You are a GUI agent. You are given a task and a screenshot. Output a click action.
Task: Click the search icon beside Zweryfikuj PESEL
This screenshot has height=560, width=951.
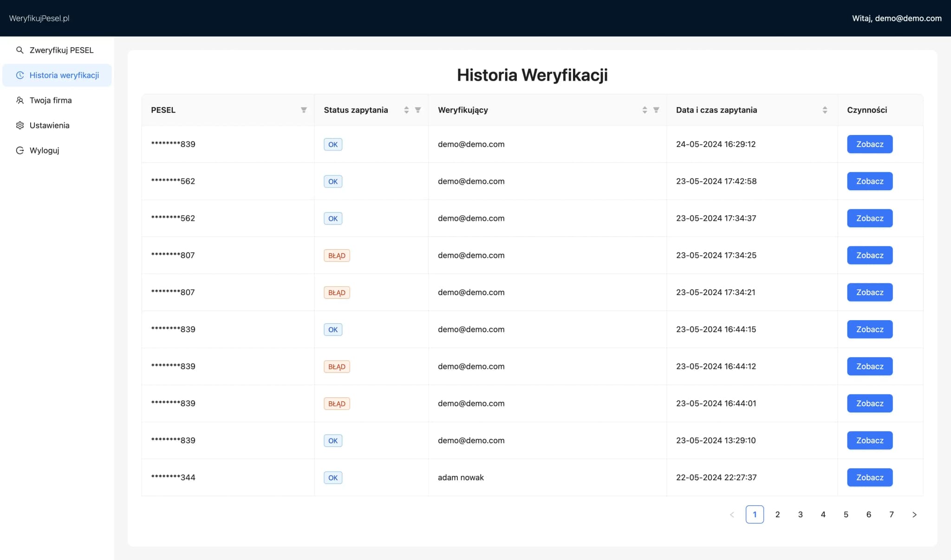point(20,50)
